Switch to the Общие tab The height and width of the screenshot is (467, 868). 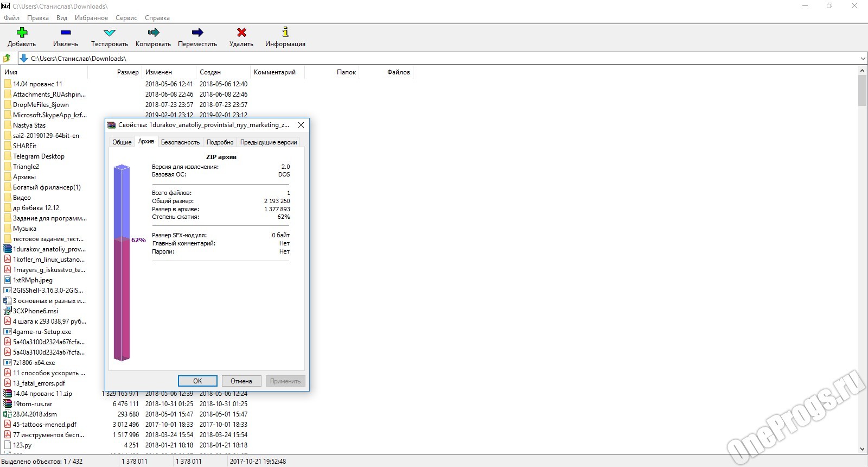click(x=122, y=142)
